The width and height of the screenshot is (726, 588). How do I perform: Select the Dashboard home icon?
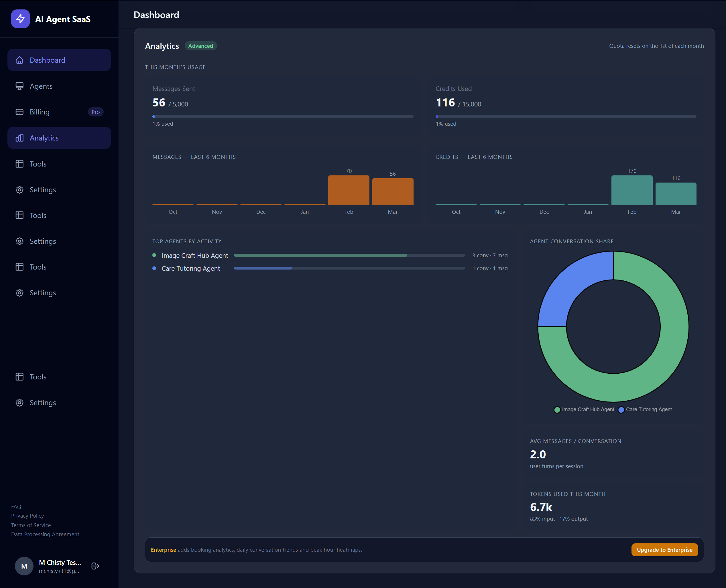pos(19,60)
